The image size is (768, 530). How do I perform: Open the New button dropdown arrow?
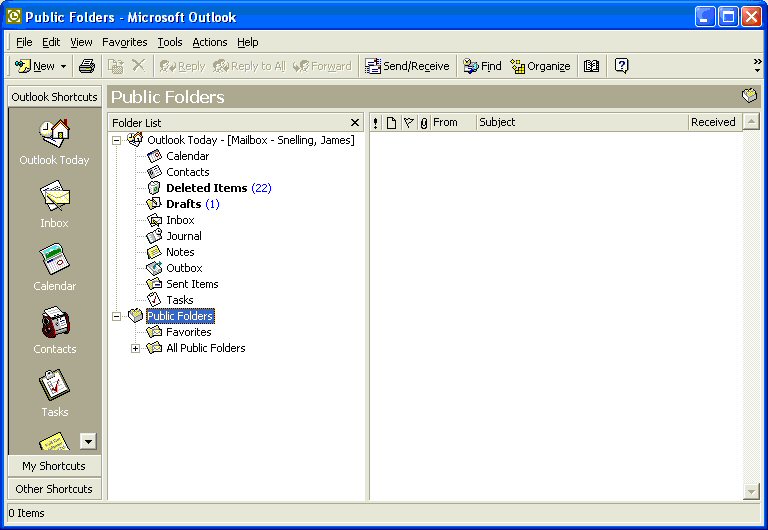coord(63,66)
